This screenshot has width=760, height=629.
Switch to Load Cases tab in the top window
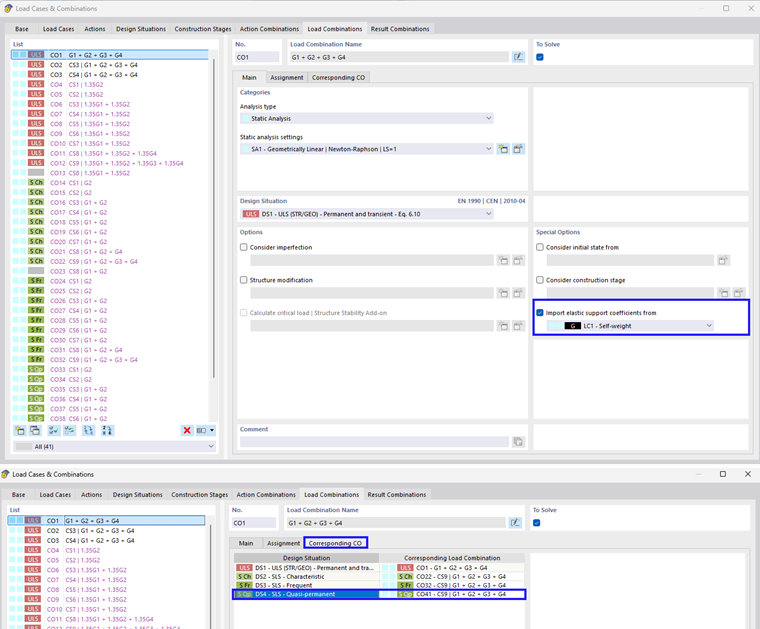point(58,29)
